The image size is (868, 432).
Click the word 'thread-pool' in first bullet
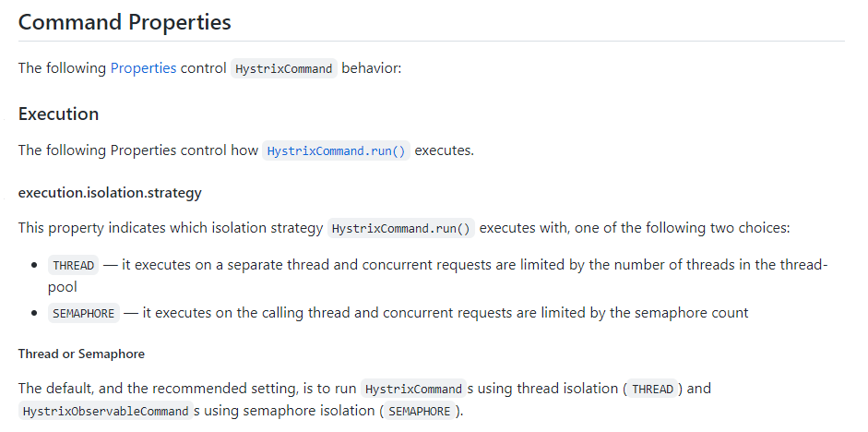tap(798, 266)
